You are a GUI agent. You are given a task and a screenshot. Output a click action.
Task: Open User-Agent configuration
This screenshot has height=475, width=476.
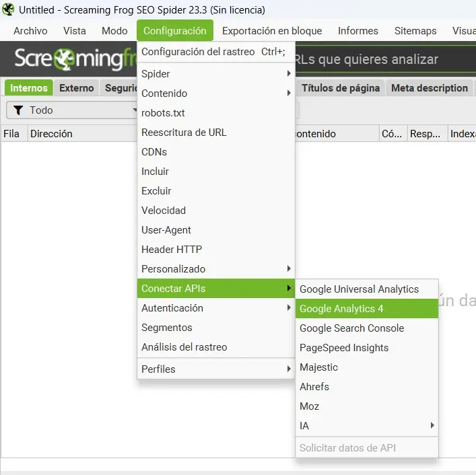(x=216, y=230)
